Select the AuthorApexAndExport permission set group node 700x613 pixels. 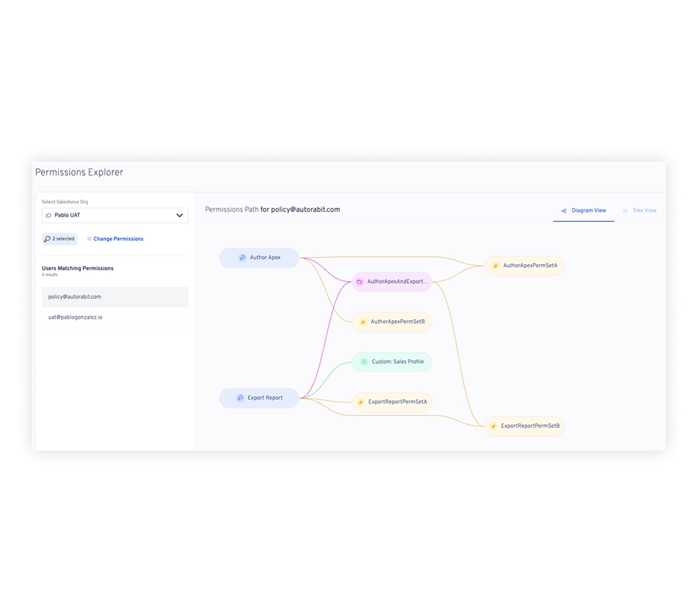click(x=396, y=282)
